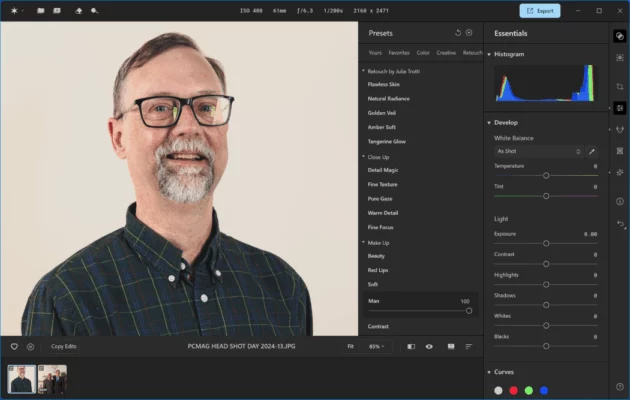Switch to the Yours presets tab
The height and width of the screenshot is (400, 630).
(375, 53)
